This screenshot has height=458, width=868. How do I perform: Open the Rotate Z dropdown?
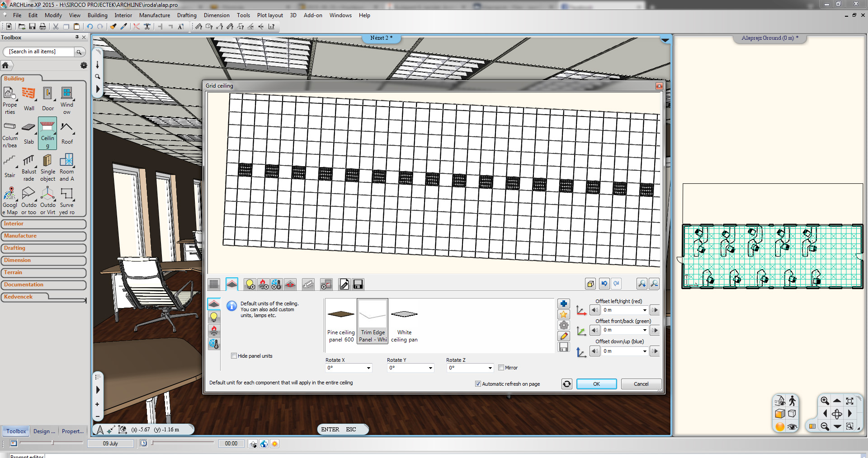490,368
